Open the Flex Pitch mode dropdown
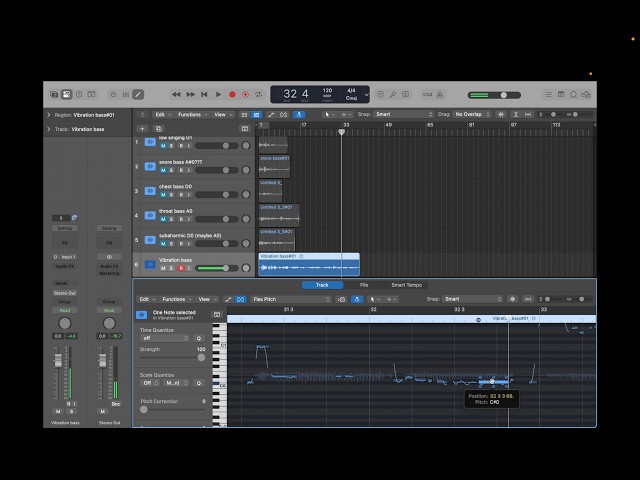640x480 pixels. point(291,299)
